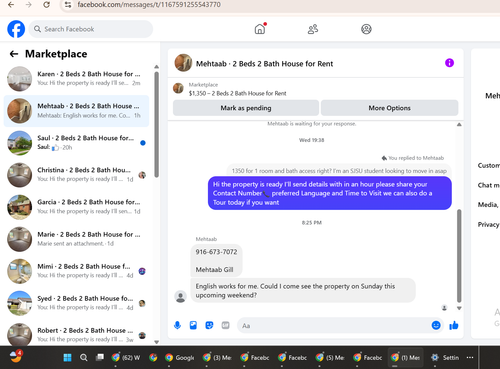Show taskbar overflow ellipsis
Viewport: 500px width, 369px height.
[x=470, y=358]
